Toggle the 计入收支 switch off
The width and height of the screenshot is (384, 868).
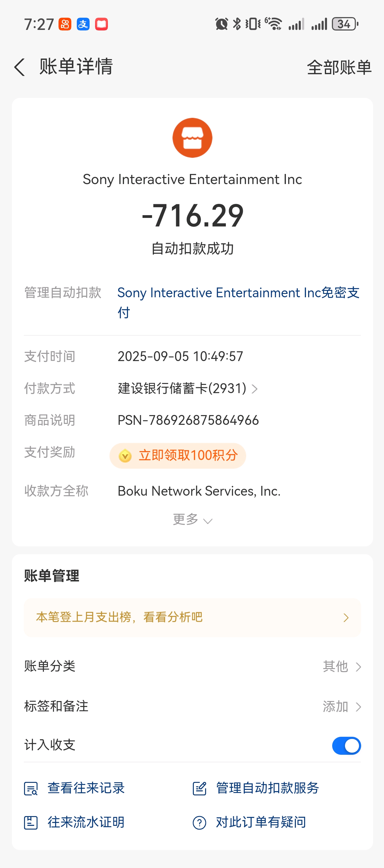(346, 746)
